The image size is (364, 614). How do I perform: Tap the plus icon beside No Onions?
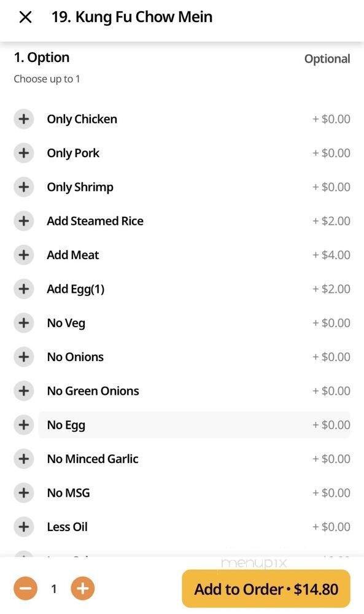pyautogui.click(x=23, y=356)
